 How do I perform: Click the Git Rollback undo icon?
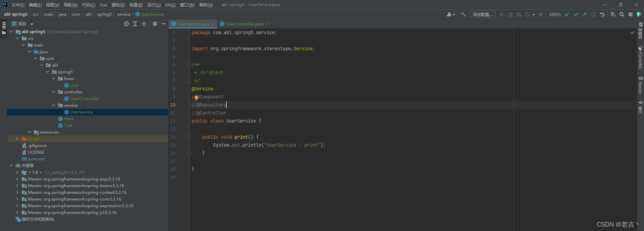coord(602,14)
